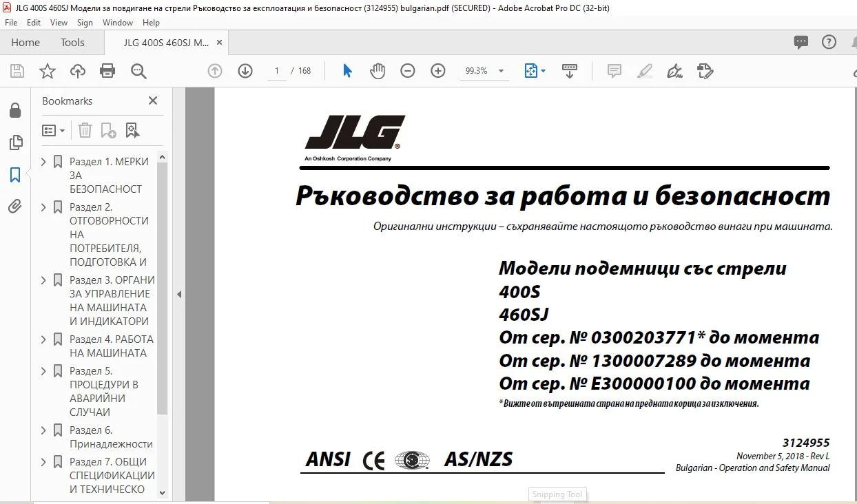Zoom in with plus icon
Viewport: 857px width, 504px height.
tap(438, 71)
